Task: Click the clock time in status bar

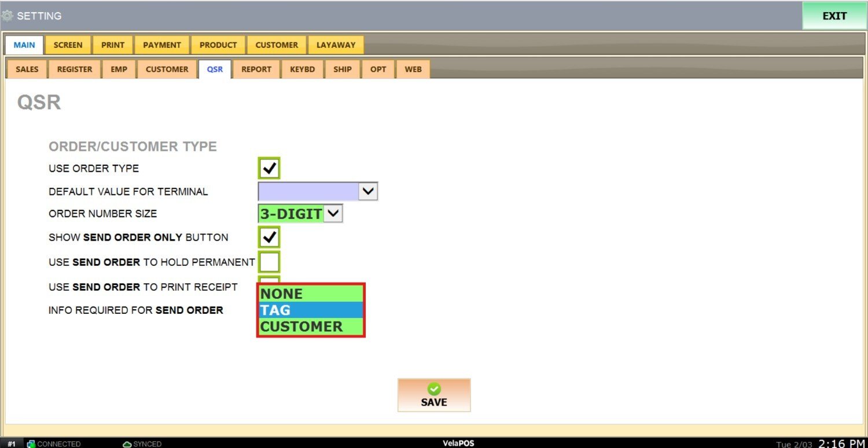Action: pos(841,443)
